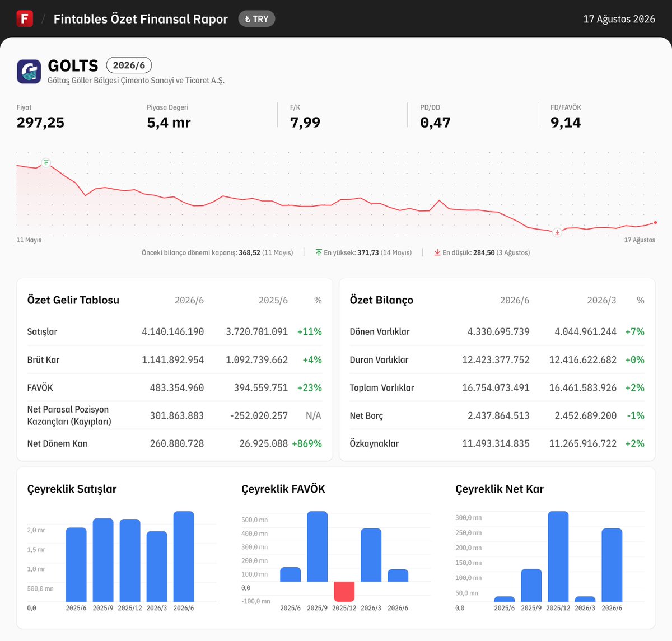Click the 11 Mayıs chart axis label
Screen dimensions: 672x641
pyautogui.click(x=29, y=240)
